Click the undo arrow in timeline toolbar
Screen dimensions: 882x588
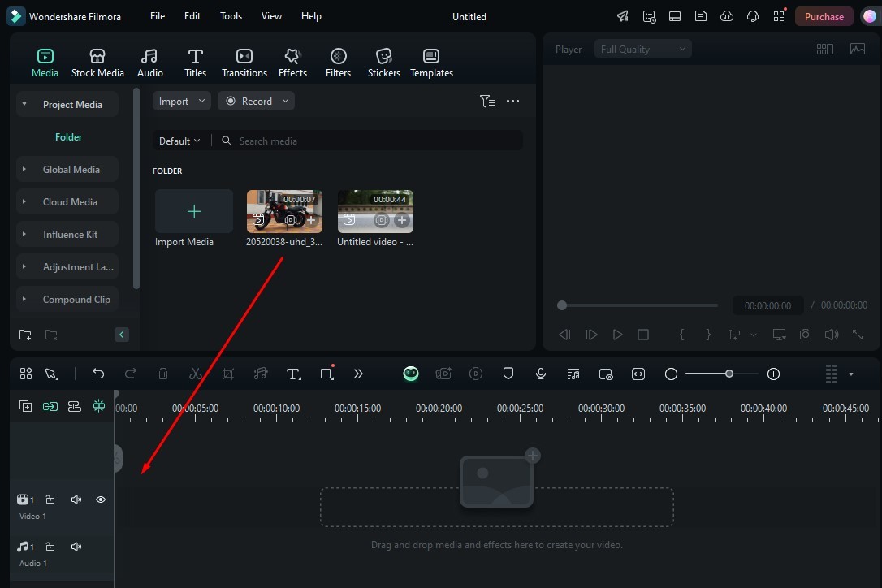point(98,374)
